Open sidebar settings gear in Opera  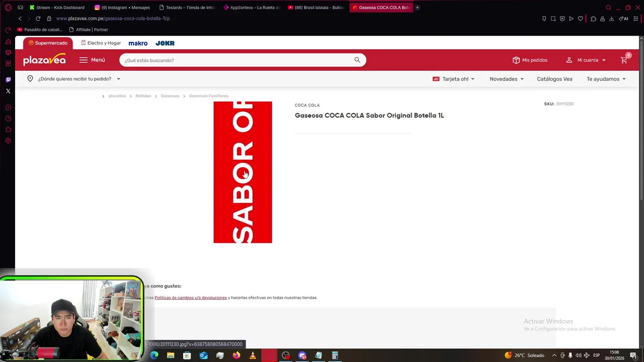point(8,141)
